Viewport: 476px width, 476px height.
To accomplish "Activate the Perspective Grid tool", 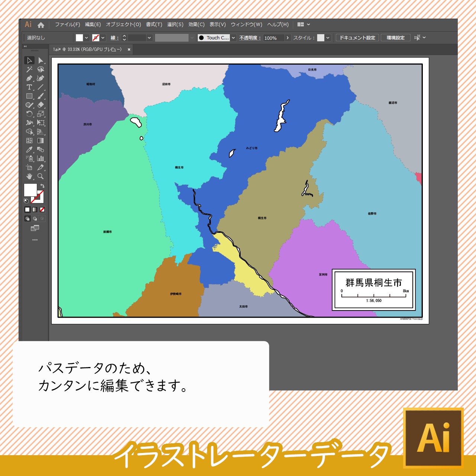I will pos(41,132).
